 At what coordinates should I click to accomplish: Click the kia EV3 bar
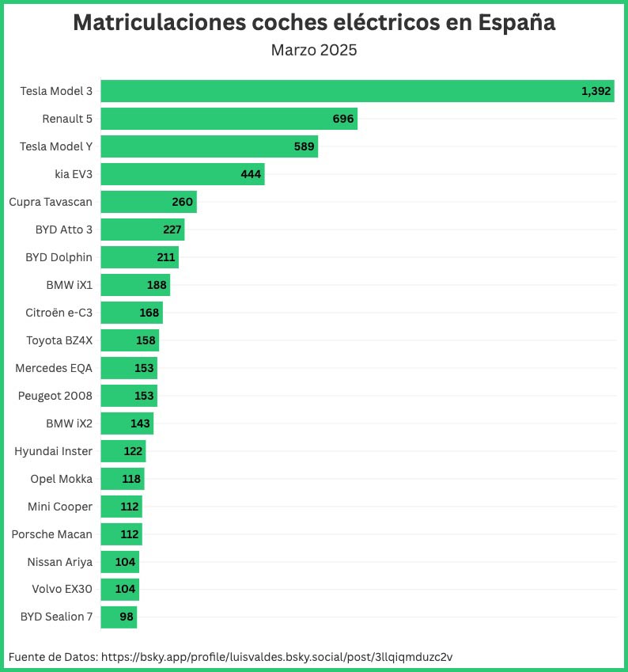pyautogui.click(x=183, y=174)
